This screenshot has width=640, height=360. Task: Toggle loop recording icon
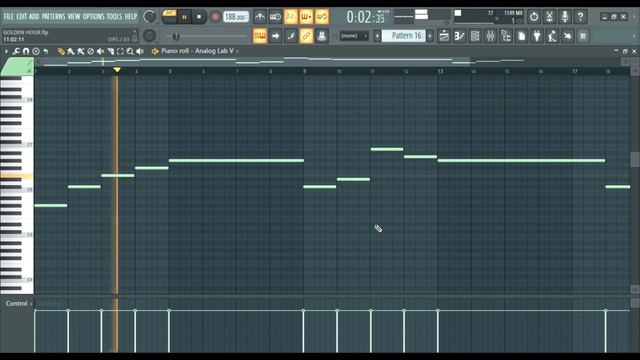point(322,17)
